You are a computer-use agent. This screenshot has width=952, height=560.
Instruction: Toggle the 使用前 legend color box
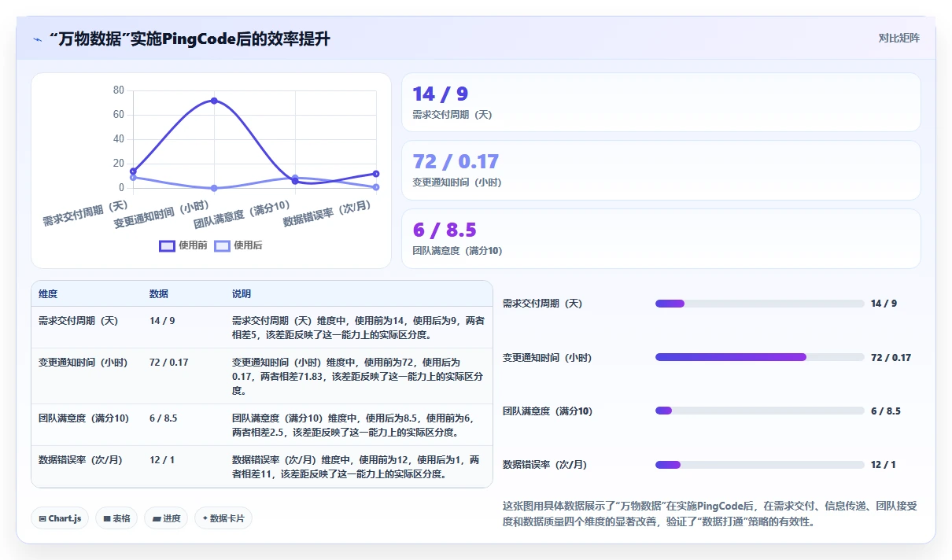pyautogui.click(x=167, y=245)
